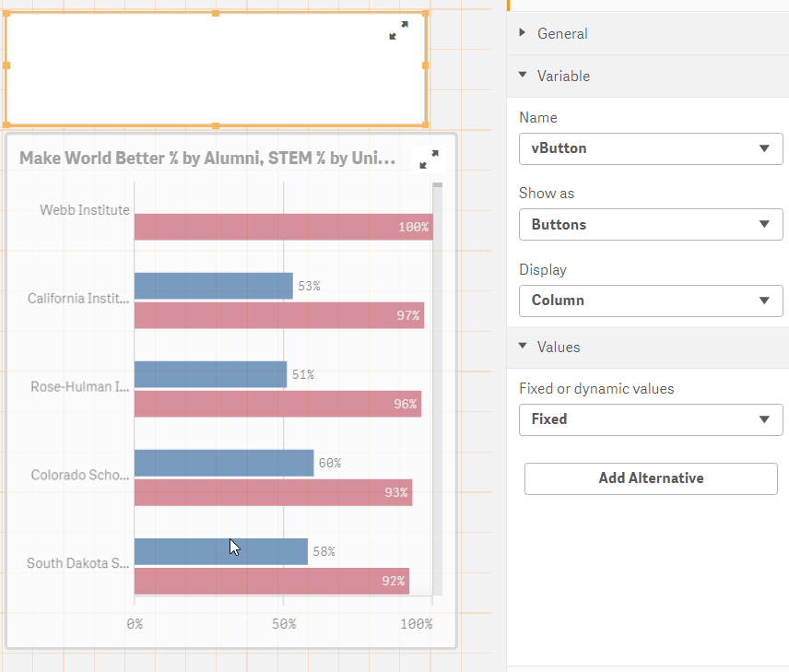
Task: Select the California Institute blue 53% bar
Action: [x=213, y=286]
